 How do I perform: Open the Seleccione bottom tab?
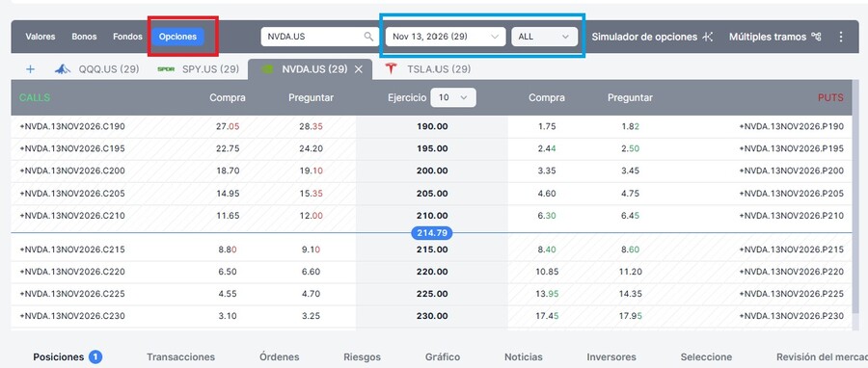706,357
